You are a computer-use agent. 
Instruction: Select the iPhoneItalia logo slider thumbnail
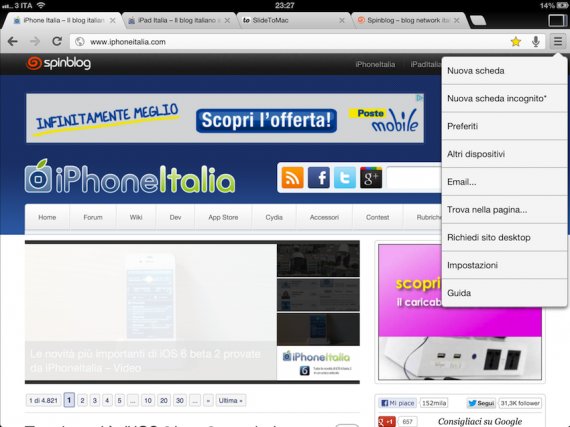pos(318,363)
